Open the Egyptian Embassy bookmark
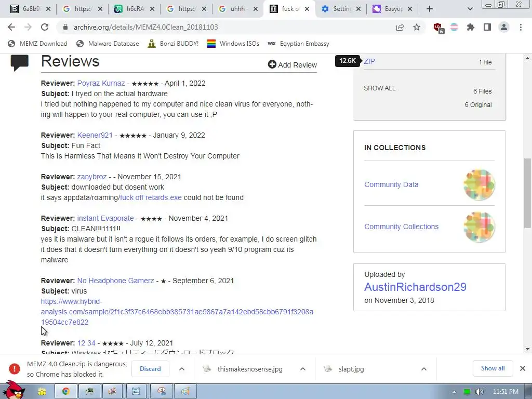Screen dimensions: 532x399 click(299, 44)
